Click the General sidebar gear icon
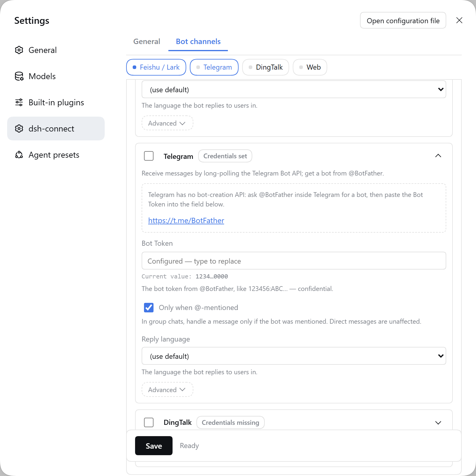This screenshot has height=476, width=476. click(19, 50)
